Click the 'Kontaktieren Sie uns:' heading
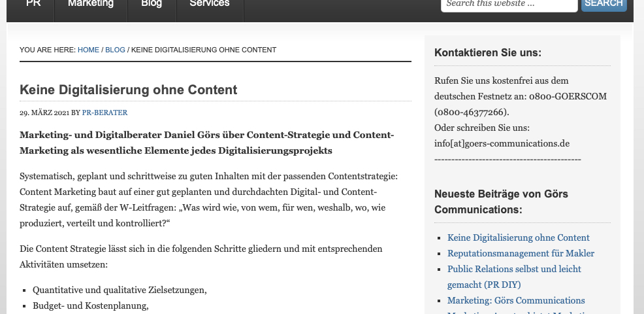The image size is (644, 314). pos(488,53)
